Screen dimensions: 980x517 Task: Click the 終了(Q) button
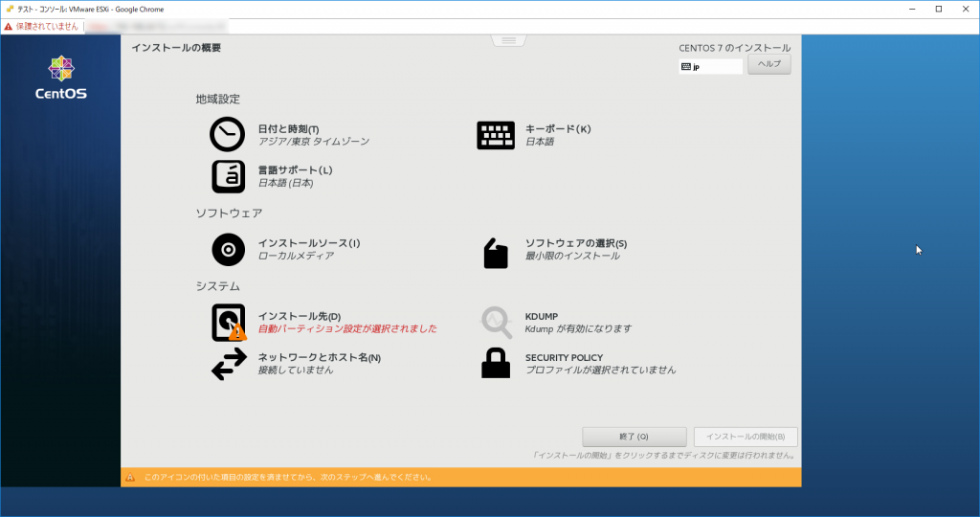(x=634, y=437)
